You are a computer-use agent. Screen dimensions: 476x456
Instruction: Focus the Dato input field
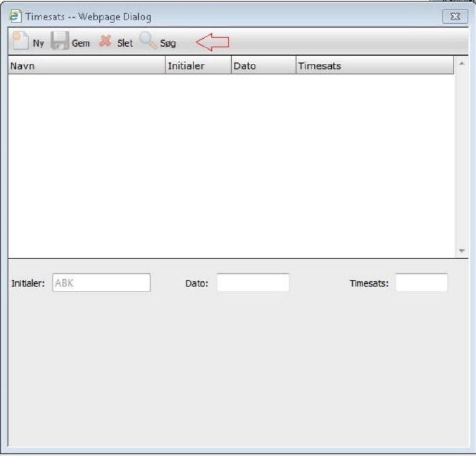253,283
